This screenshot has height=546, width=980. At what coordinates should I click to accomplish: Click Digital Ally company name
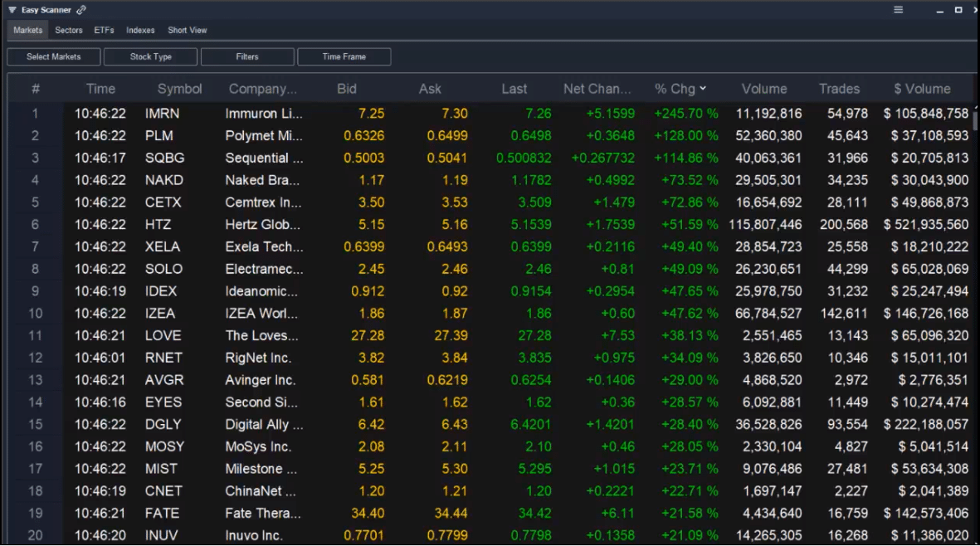[264, 424]
